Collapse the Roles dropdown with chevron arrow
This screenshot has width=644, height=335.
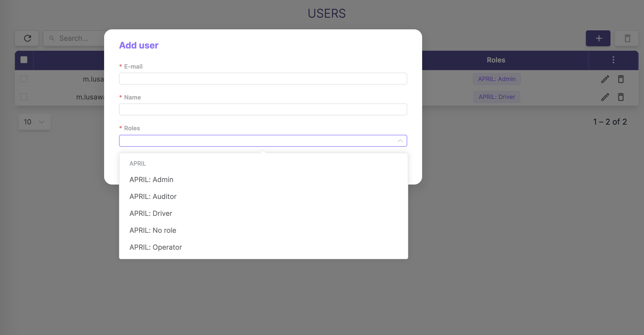pyautogui.click(x=400, y=141)
